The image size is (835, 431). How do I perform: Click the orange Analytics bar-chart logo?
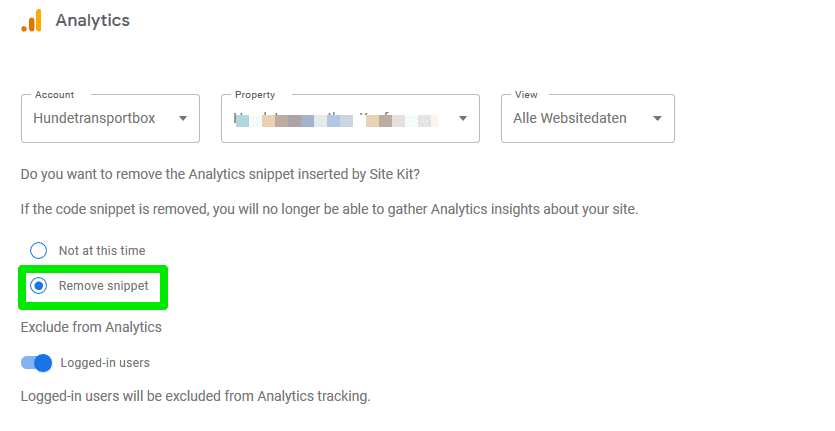pyautogui.click(x=31, y=20)
